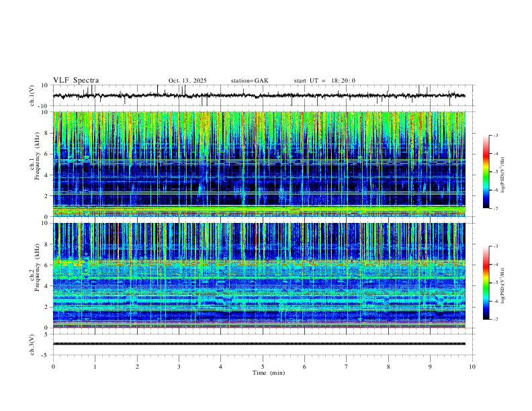Click the "-6" label on ch.2 colorbar
The width and height of the screenshot is (532, 411).
click(496, 301)
